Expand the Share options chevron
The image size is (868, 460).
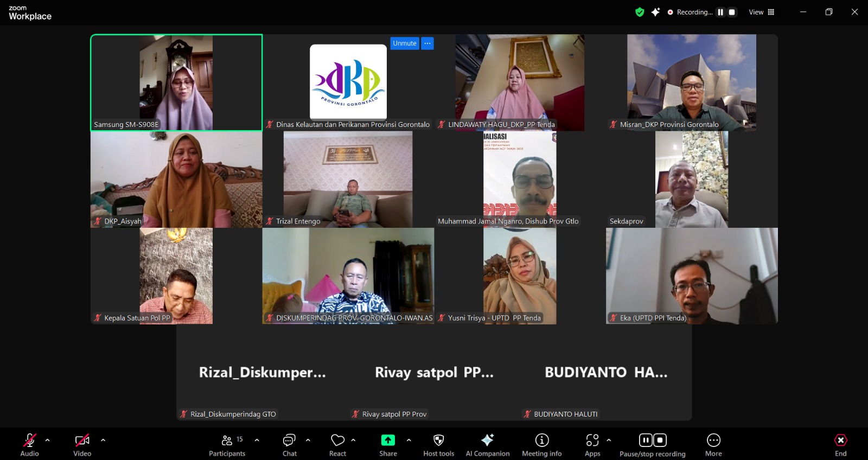coord(409,440)
